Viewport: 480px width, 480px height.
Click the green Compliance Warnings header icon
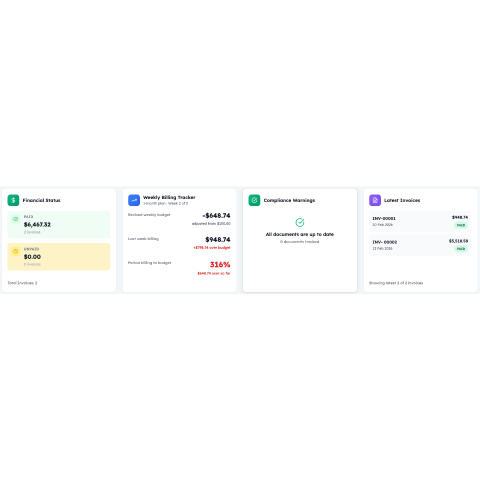254,200
